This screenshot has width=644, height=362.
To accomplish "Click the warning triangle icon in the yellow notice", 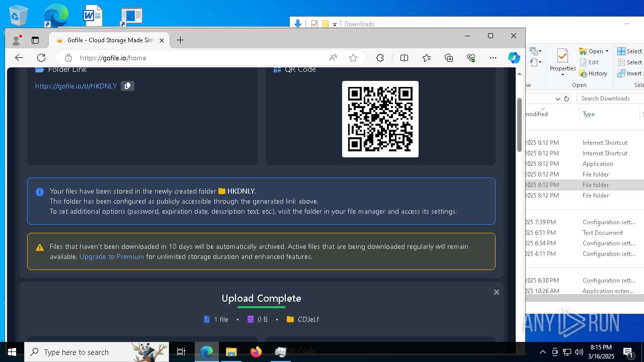I will coord(40,247).
